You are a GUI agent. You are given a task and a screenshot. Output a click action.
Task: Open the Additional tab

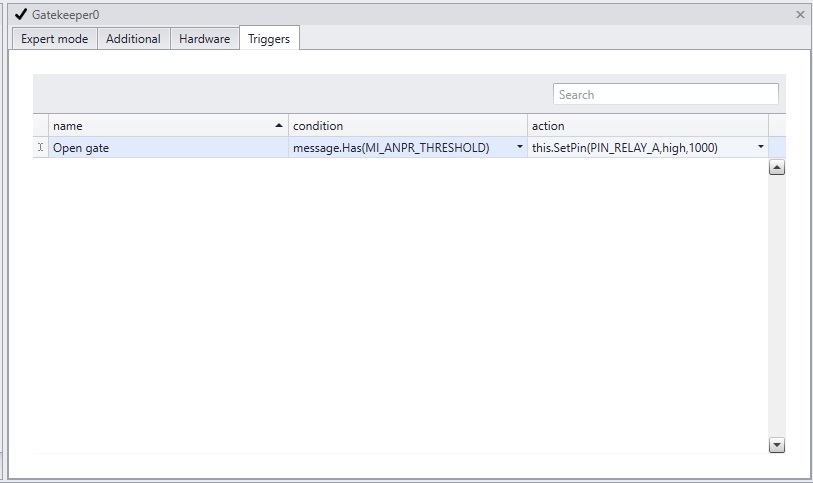tap(133, 39)
